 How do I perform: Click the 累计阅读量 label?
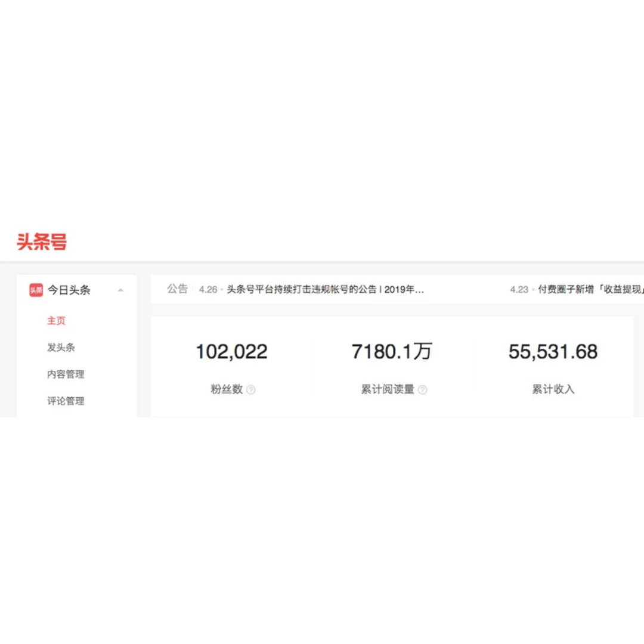388,389
